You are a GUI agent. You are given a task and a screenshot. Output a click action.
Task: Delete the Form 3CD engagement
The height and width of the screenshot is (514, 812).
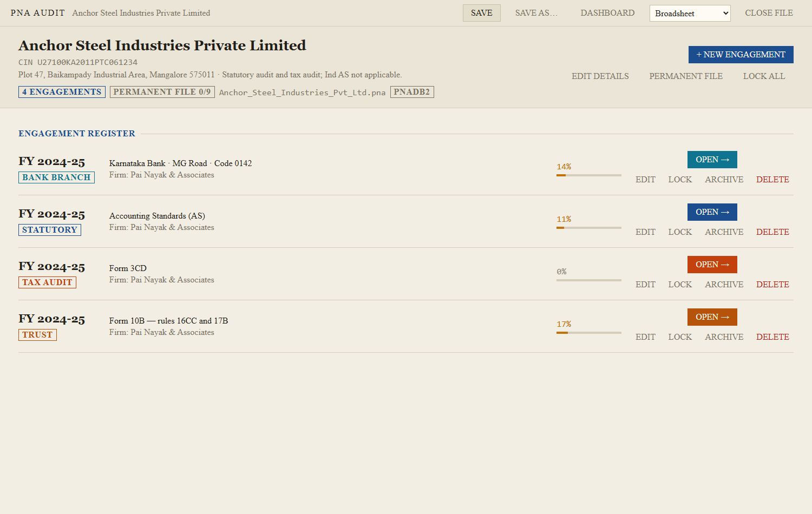[x=772, y=285]
